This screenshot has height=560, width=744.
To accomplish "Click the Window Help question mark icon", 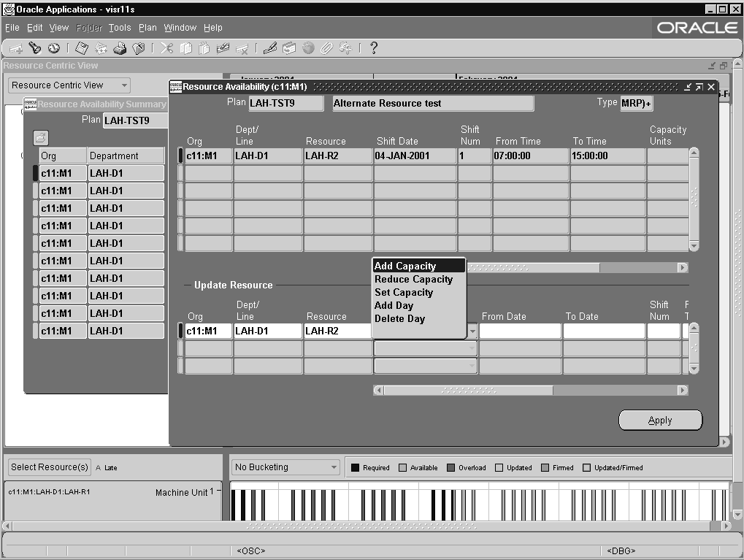I will [374, 48].
